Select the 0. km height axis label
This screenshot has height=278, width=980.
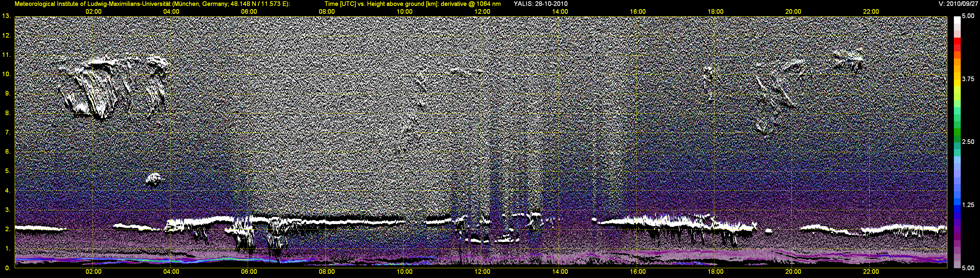coord(8,268)
